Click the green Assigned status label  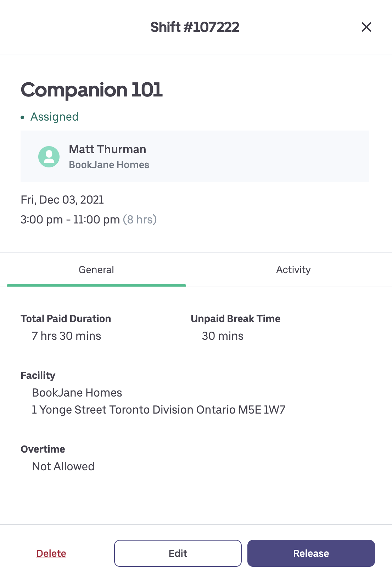54,117
